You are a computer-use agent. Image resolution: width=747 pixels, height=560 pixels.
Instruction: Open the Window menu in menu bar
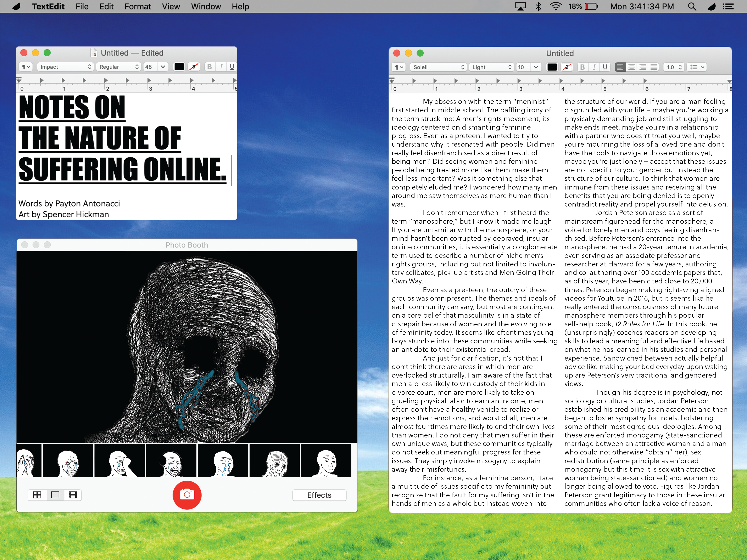(206, 6)
